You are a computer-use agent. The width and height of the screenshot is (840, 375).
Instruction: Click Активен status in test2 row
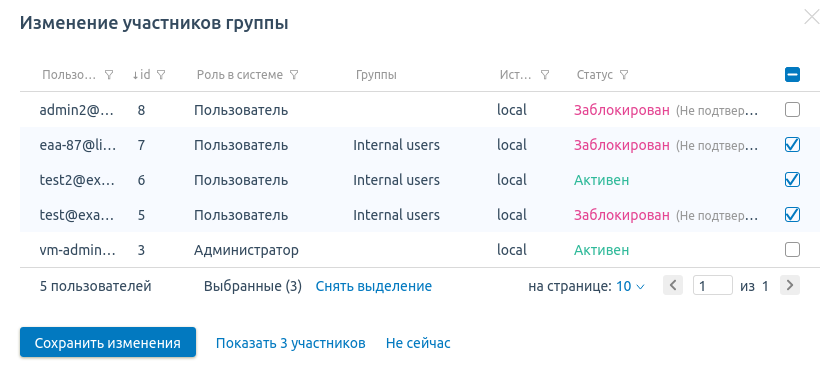coord(602,180)
